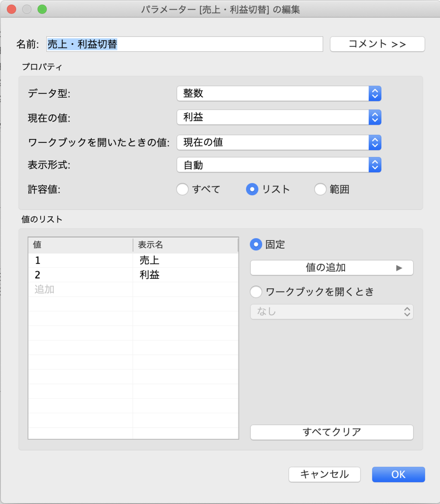Select the 範囲 radio button
The width and height of the screenshot is (440, 504).
pyautogui.click(x=320, y=189)
